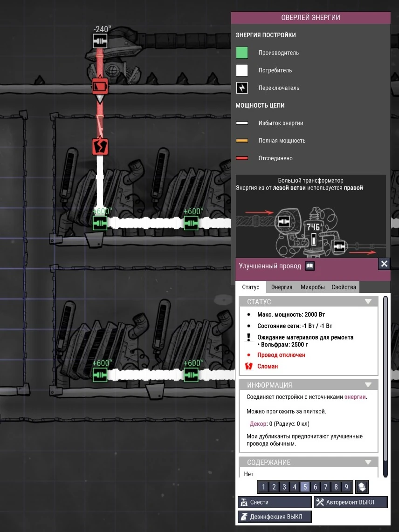
Task: Click the broken wire red icon
Action: [x=100, y=147]
